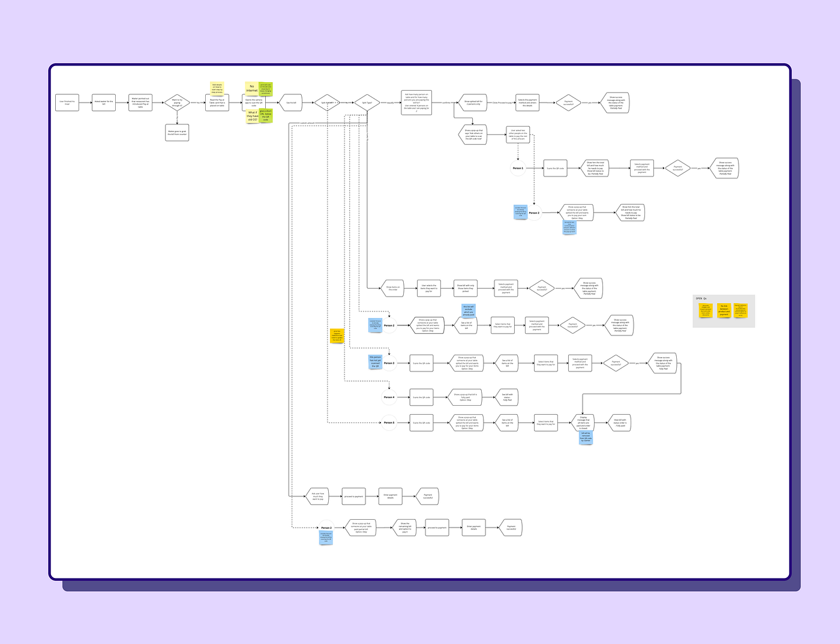Select 'View bill with status order is Fully paid'
This screenshot has width=840, height=644.
619,423
